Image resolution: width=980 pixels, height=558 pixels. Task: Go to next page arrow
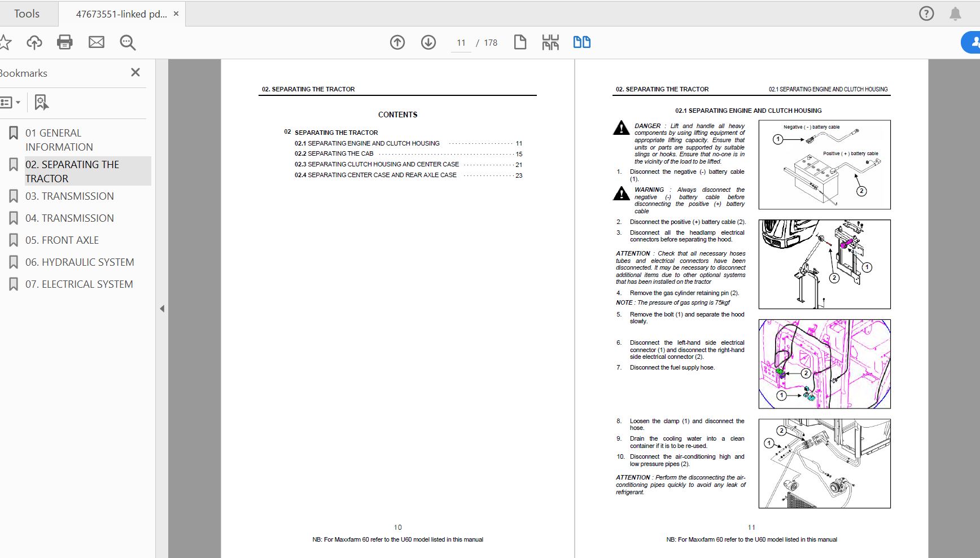pos(428,42)
